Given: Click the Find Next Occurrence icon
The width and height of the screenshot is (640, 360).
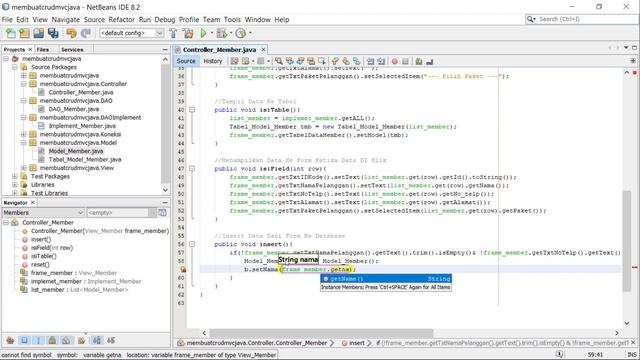Looking at the screenshot, I should (300, 61).
